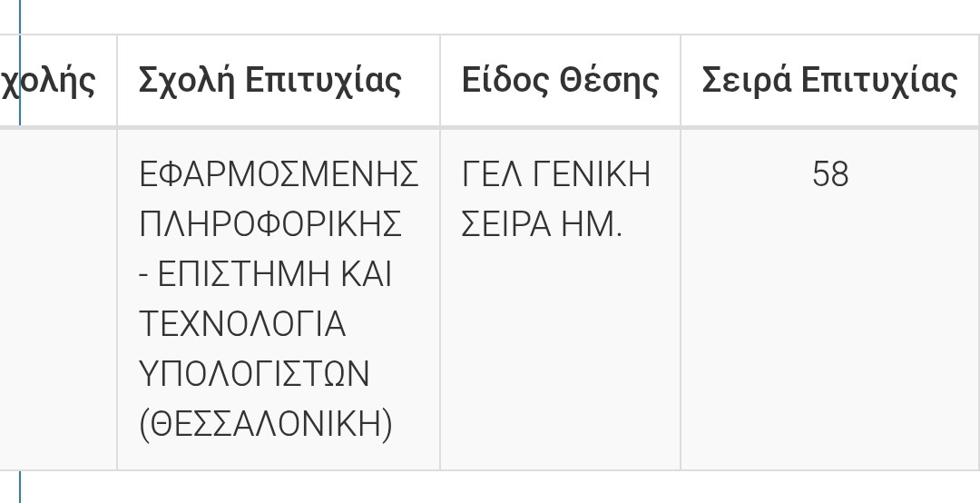Click the word Επιτυχίας in Σχολή Επιτυχίας header
Screen dimensions: 980x503
click(x=322, y=82)
